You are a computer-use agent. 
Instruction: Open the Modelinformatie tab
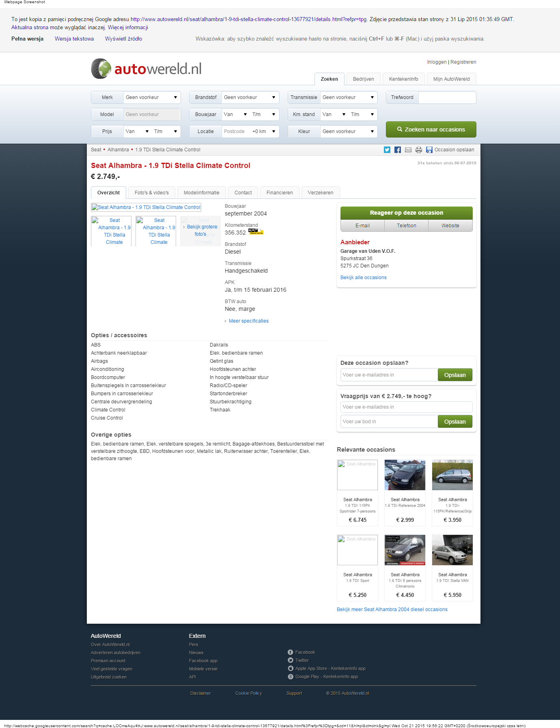point(201,193)
